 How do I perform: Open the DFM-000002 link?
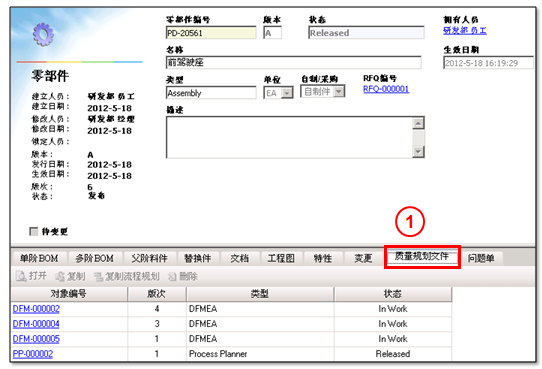click(x=36, y=309)
